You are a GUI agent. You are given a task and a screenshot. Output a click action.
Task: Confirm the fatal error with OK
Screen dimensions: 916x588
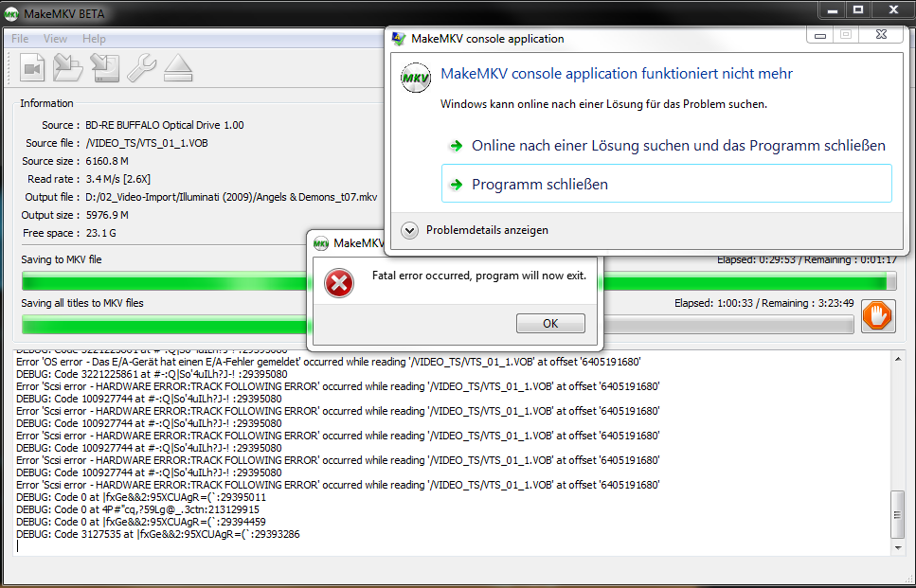tap(550, 324)
